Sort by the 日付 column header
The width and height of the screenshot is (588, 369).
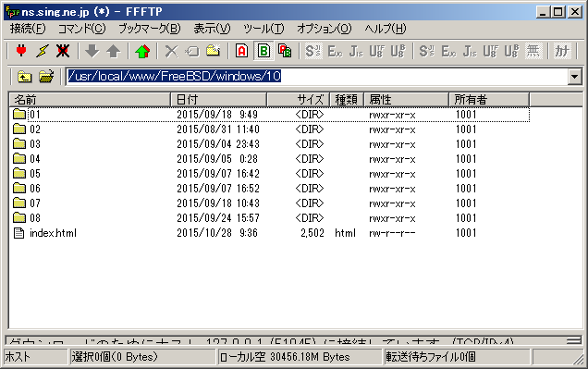pos(218,100)
